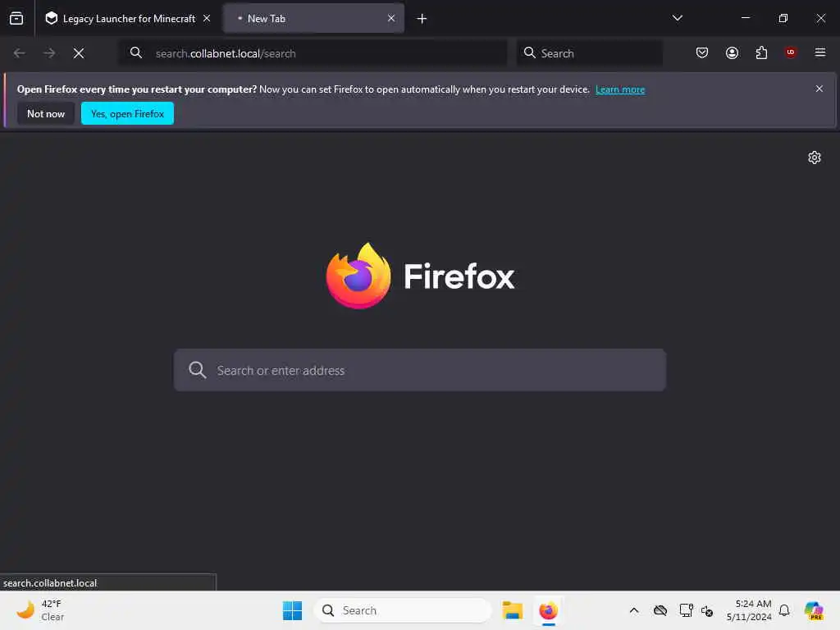Go forward one page

click(x=49, y=53)
